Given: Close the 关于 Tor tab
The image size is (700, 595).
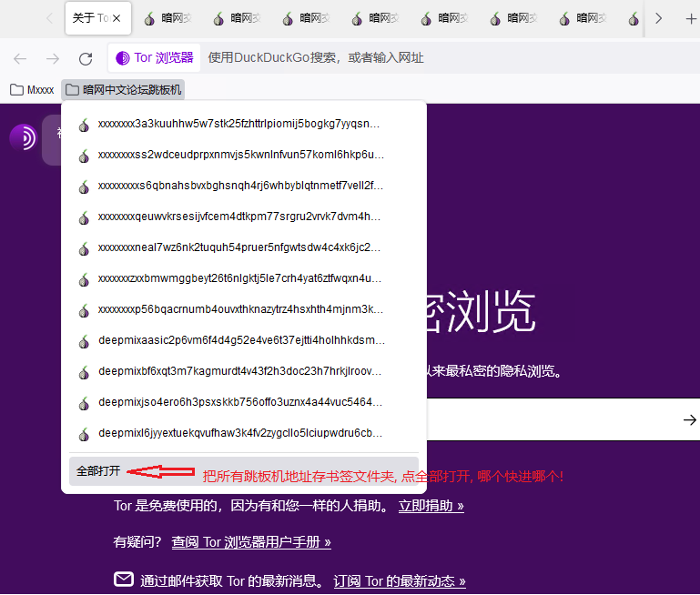Looking at the screenshot, I should point(117,18).
